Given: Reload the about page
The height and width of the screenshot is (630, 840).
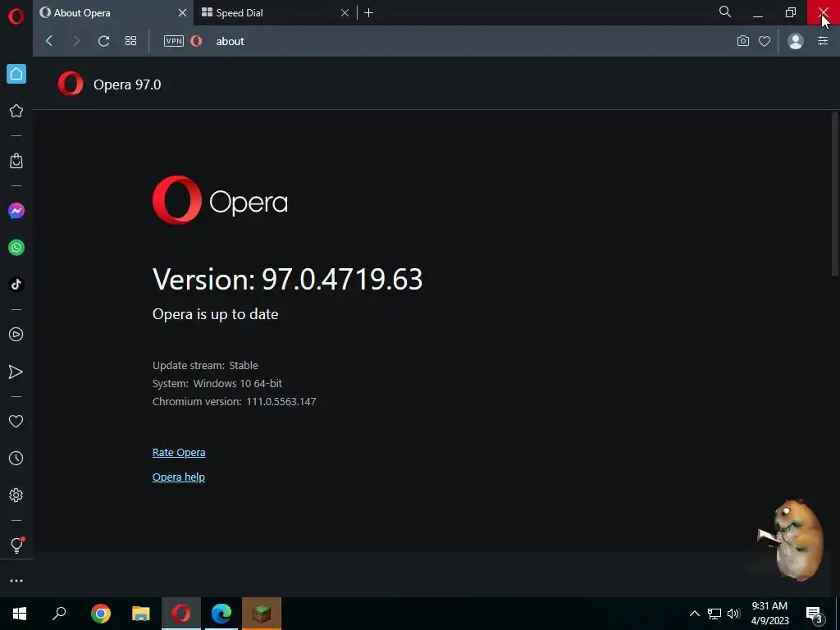Looking at the screenshot, I should [x=104, y=41].
